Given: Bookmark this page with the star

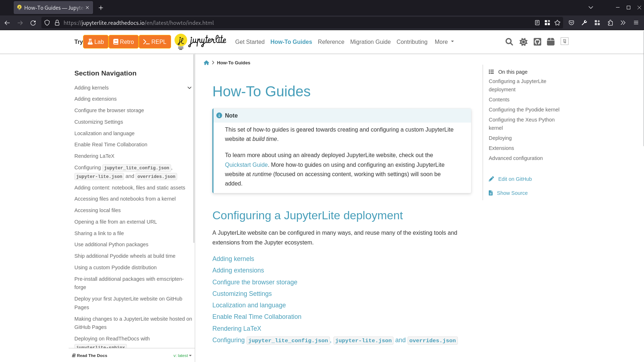Looking at the screenshot, I should coord(557,23).
